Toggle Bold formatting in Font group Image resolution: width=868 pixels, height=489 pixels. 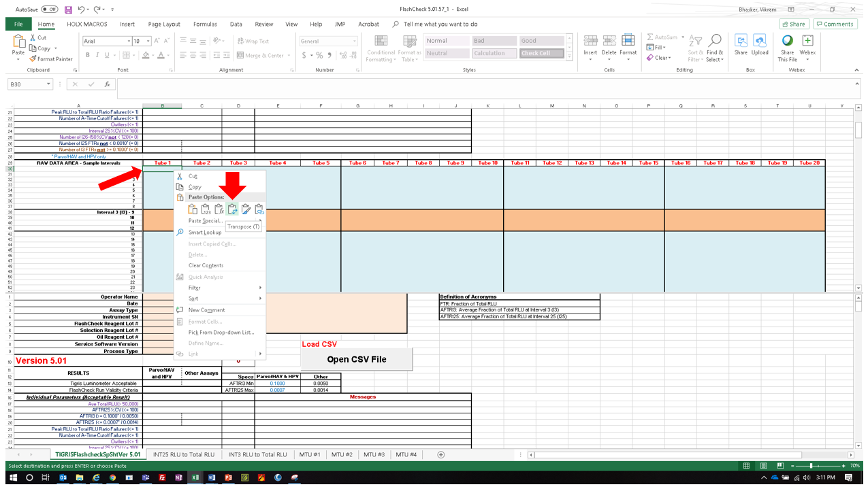(87, 56)
